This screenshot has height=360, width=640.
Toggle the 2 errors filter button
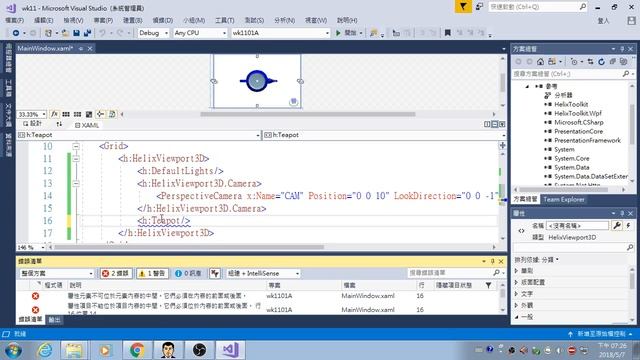(x=116, y=273)
